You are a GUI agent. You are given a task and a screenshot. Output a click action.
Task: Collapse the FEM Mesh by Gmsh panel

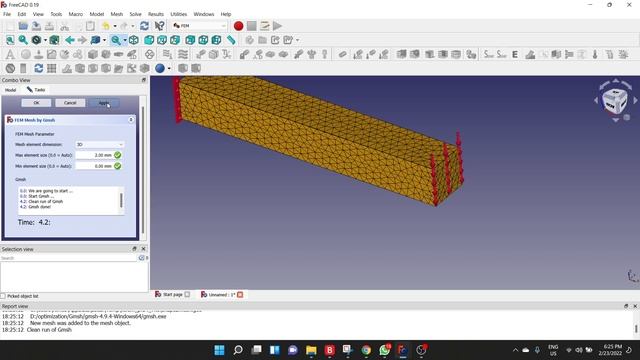(x=131, y=120)
